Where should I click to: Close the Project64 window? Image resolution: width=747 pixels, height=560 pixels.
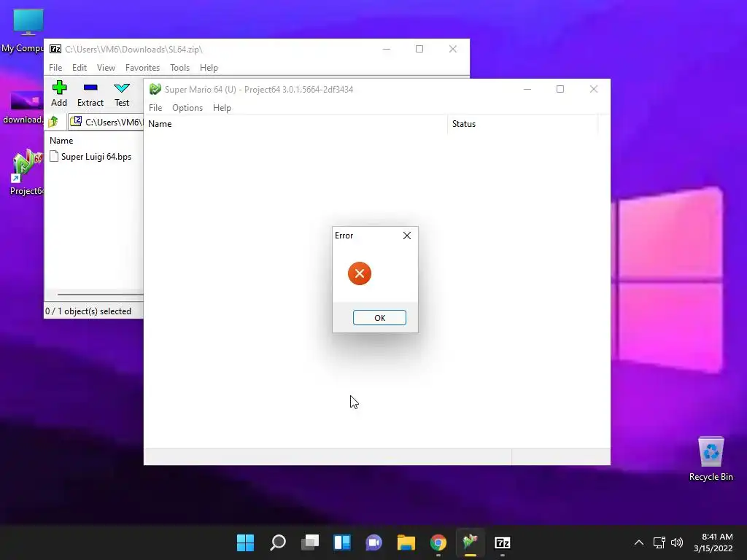[594, 89]
